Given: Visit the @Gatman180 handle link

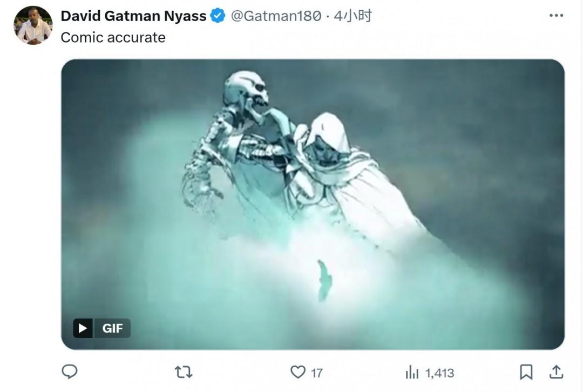Looking at the screenshot, I should (276, 16).
